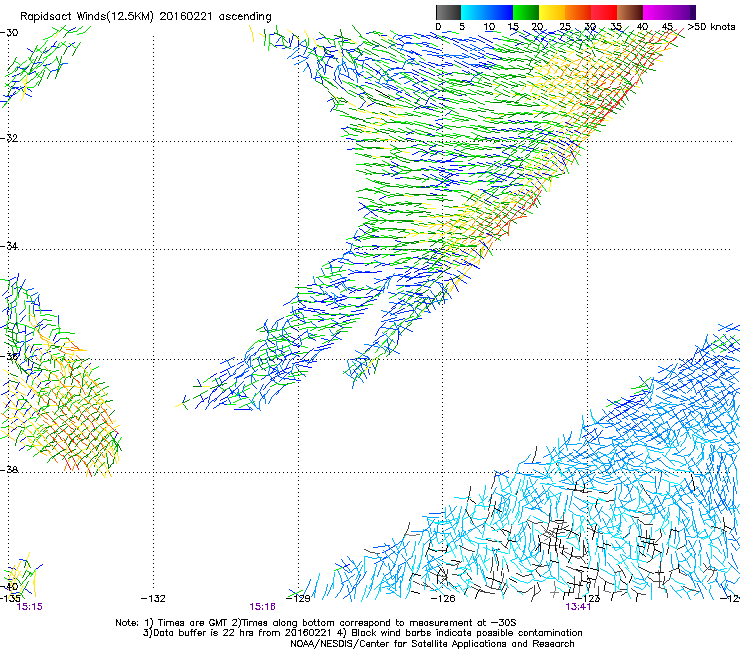Click the -30 latitude label

9,33
